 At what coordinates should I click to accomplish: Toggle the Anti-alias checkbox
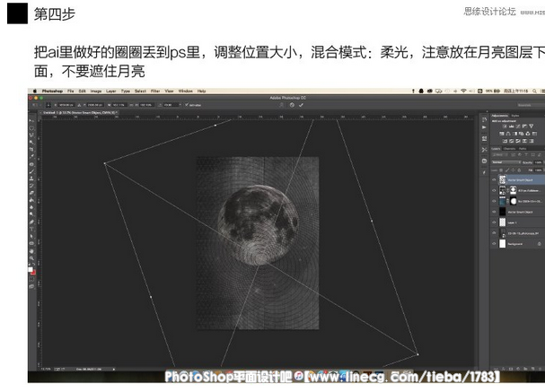(x=187, y=105)
